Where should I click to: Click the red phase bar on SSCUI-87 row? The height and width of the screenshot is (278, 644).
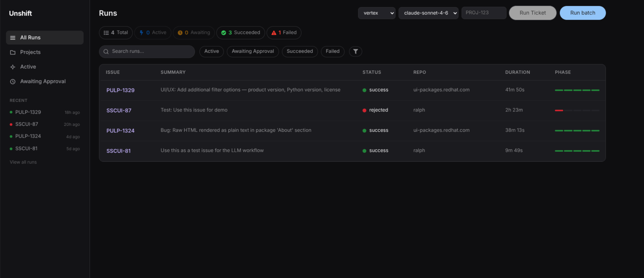(x=559, y=110)
